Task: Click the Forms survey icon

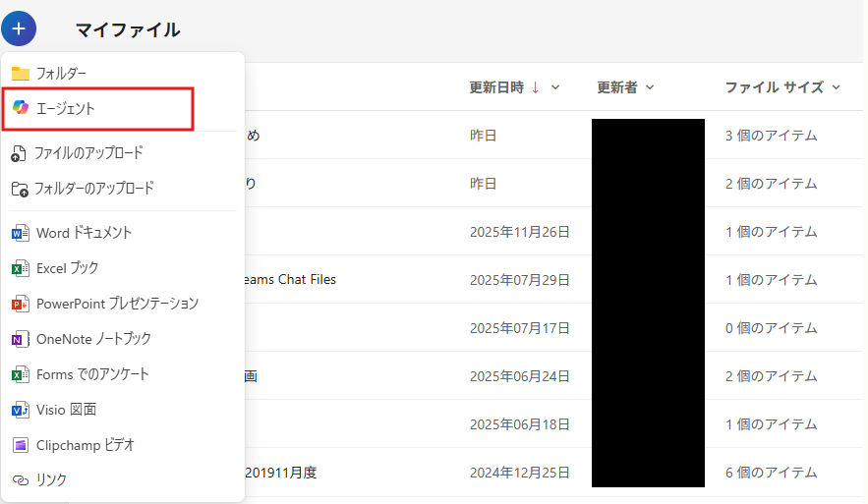Action: (x=21, y=374)
